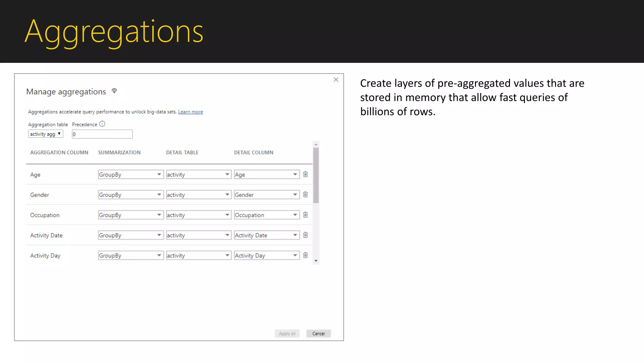Image resolution: width=644 pixels, height=362 pixels.
Task: Click the scrollbar down arrow
Action: [316, 261]
